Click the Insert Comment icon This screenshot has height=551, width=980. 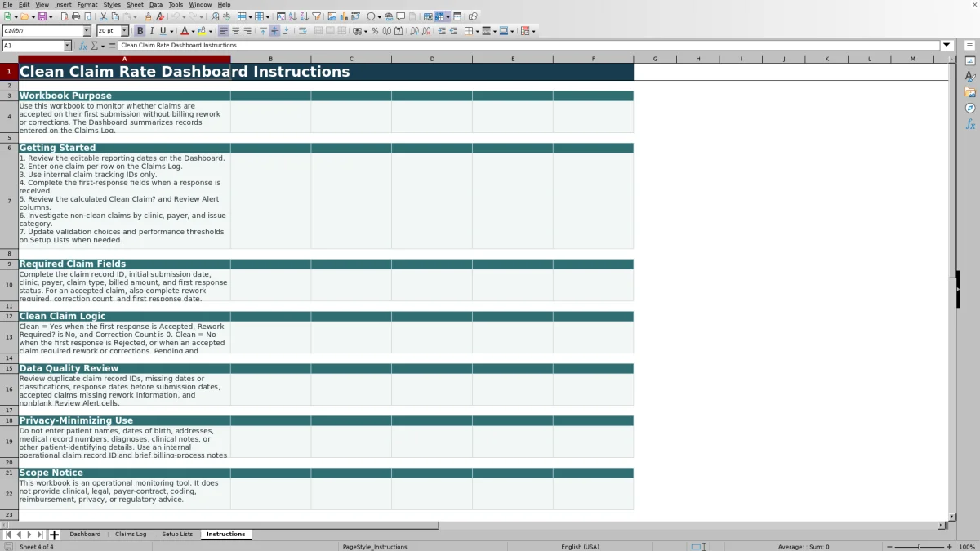[x=401, y=16]
